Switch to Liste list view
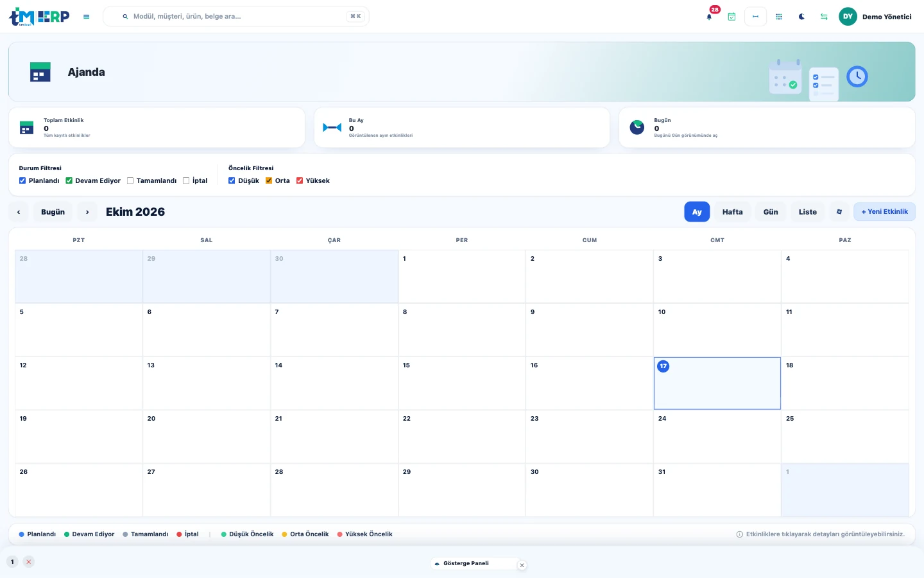This screenshot has height=578, width=924. (x=808, y=212)
